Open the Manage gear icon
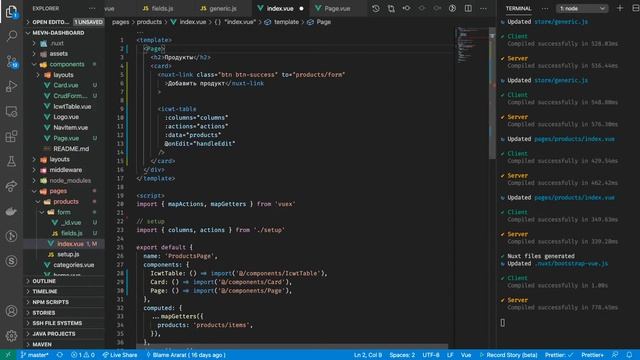The image size is (640, 360). (11, 336)
